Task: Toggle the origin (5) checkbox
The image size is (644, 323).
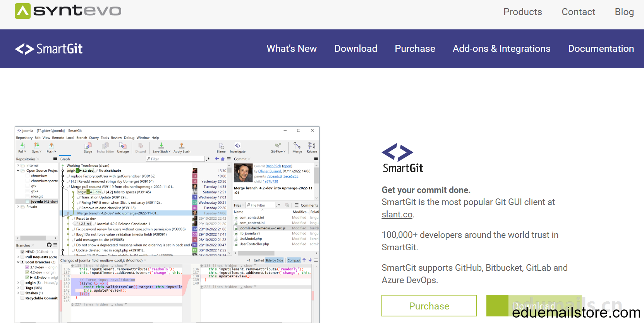Action: (x=23, y=283)
